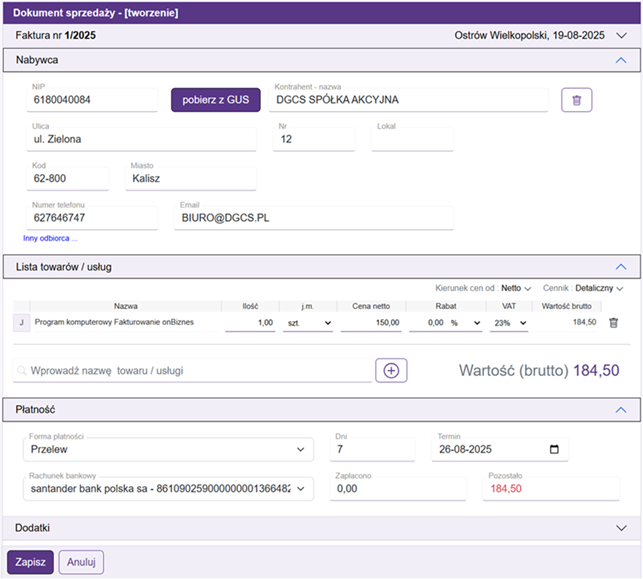Open the calendar picker in Termin field
Image resolution: width=643 pixels, height=579 pixels.
click(x=554, y=450)
